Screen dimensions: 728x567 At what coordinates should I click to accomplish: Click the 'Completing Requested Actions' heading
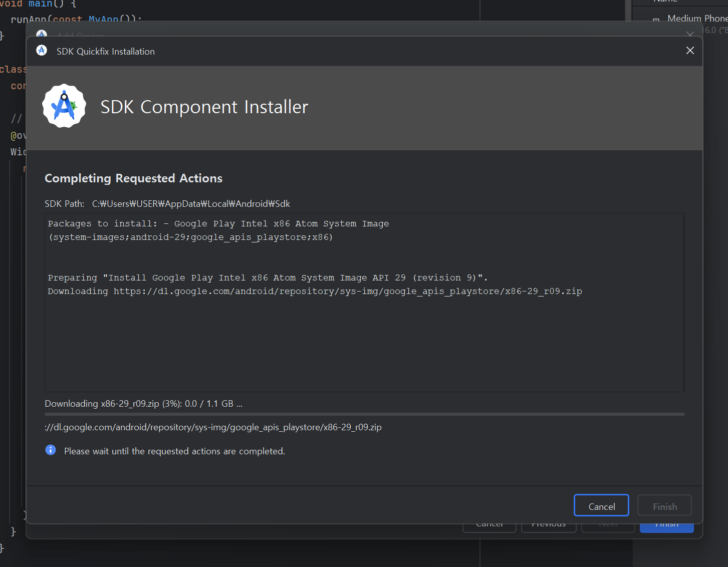coord(133,178)
